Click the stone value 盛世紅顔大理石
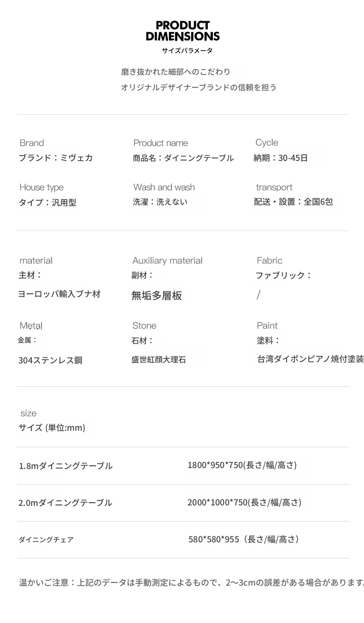This screenshot has width=364, height=623. 159,359
